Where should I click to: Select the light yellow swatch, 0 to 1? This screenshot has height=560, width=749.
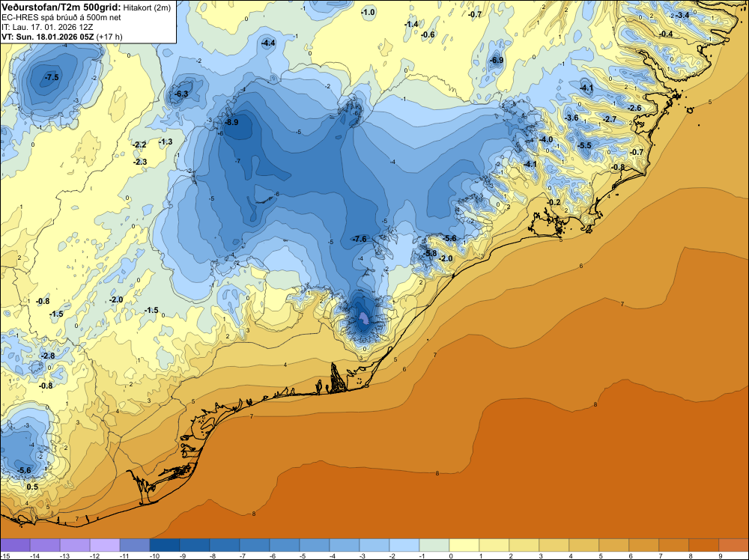[x=464, y=545]
